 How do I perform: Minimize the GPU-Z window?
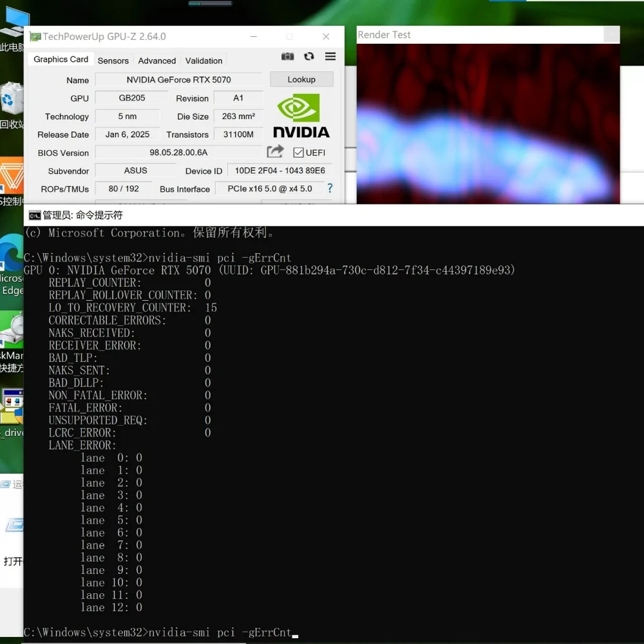tap(253, 37)
